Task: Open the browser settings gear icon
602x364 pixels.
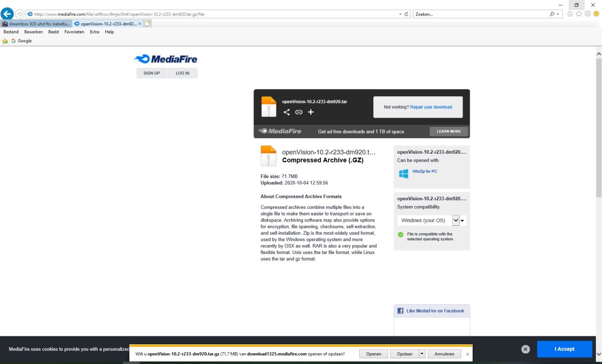Action: point(587,14)
